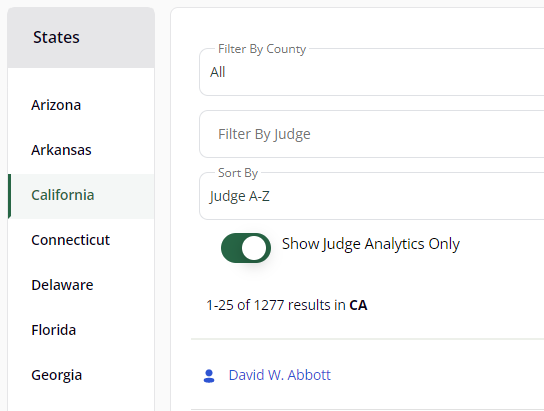Click the 'All' value in county filter

click(218, 72)
